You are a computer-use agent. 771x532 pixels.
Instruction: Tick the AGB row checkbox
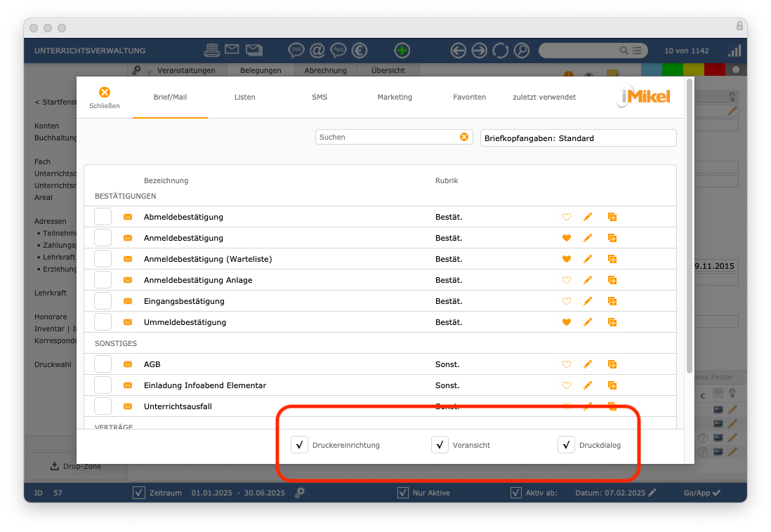(103, 364)
